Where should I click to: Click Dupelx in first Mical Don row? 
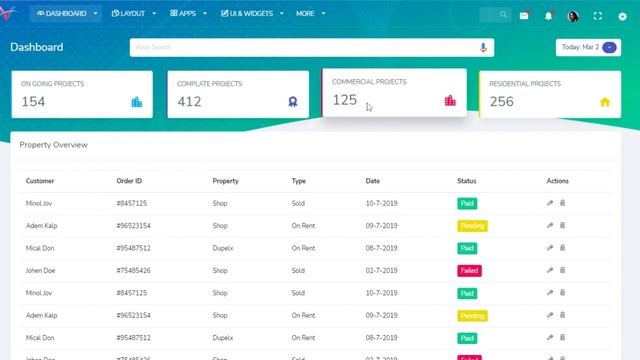[x=223, y=248]
